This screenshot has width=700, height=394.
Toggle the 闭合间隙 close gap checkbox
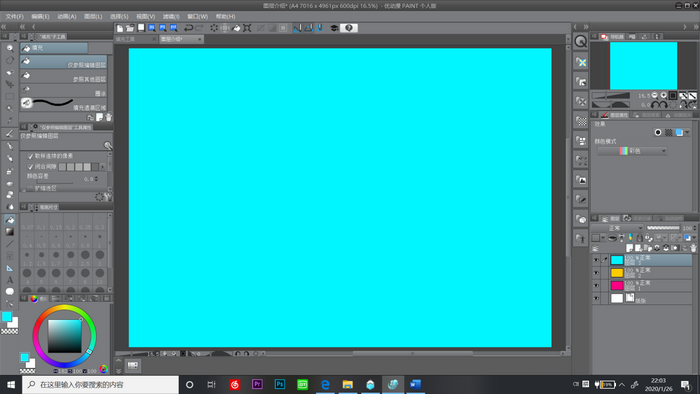coord(30,167)
